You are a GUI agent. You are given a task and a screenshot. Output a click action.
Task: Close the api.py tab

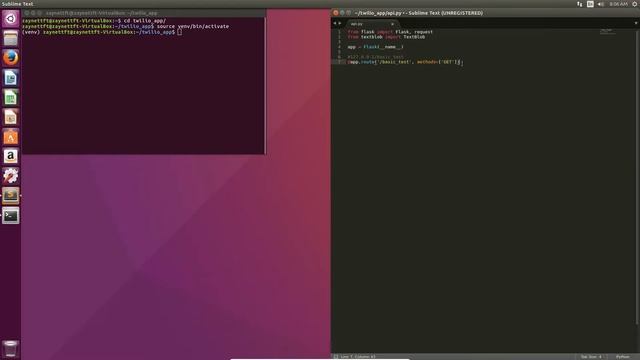pos(393,24)
